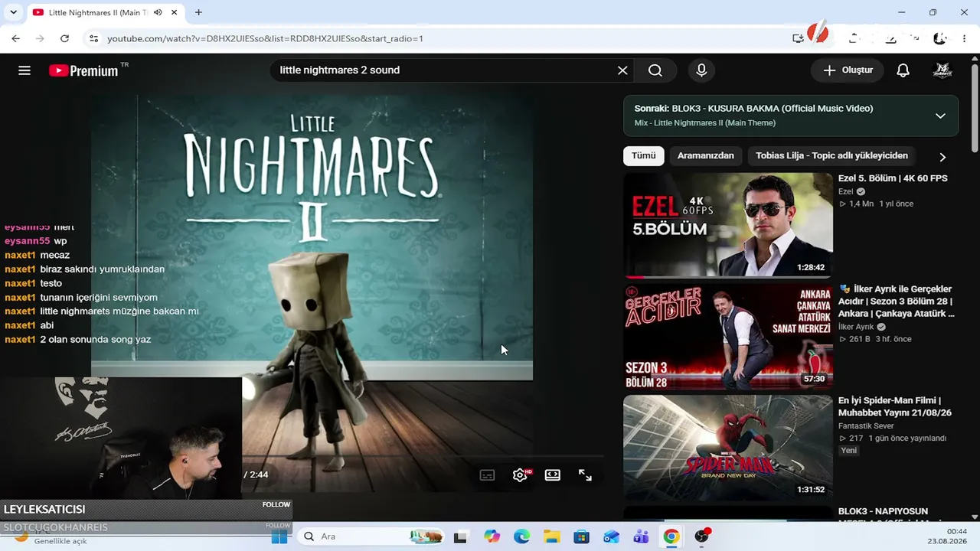The width and height of the screenshot is (980, 551).
Task: Reload the YouTube page
Action: tap(64, 38)
